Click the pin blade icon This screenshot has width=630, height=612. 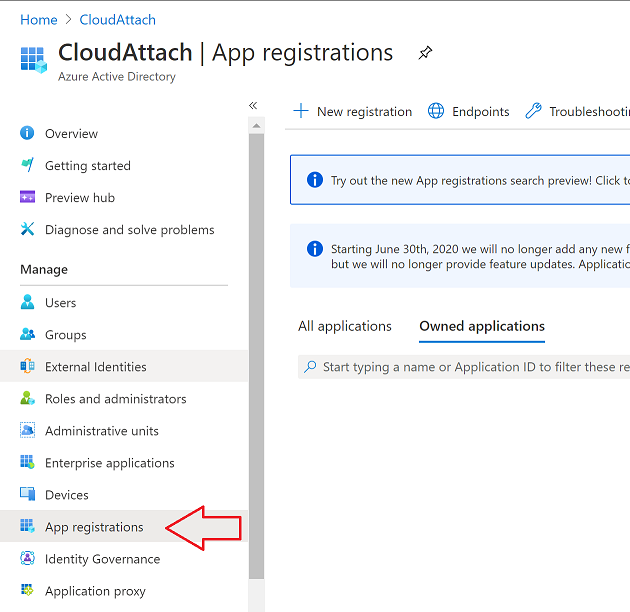[x=425, y=53]
